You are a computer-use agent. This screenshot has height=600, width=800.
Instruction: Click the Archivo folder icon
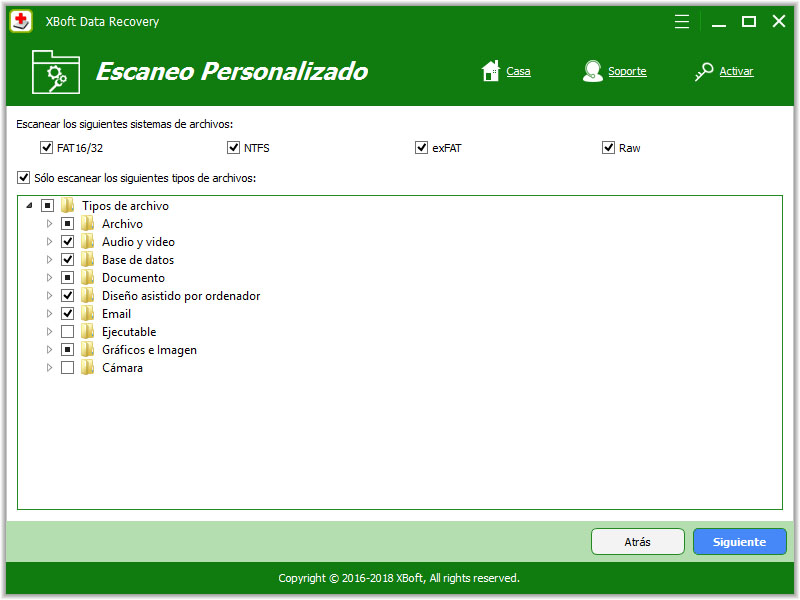pos(87,223)
